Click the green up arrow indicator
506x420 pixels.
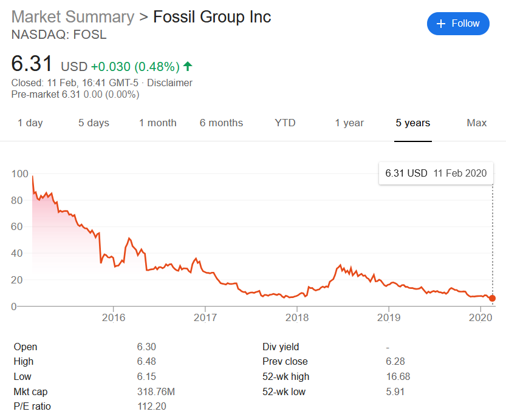(188, 66)
